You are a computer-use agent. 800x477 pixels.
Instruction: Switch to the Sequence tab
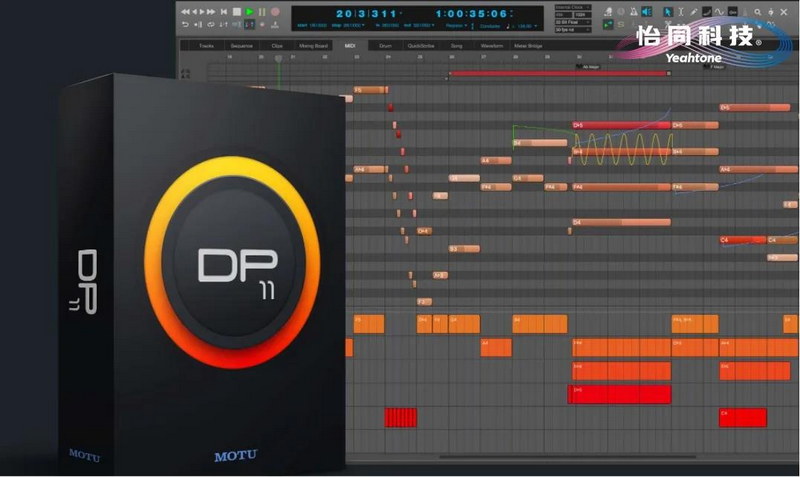(x=242, y=46)
